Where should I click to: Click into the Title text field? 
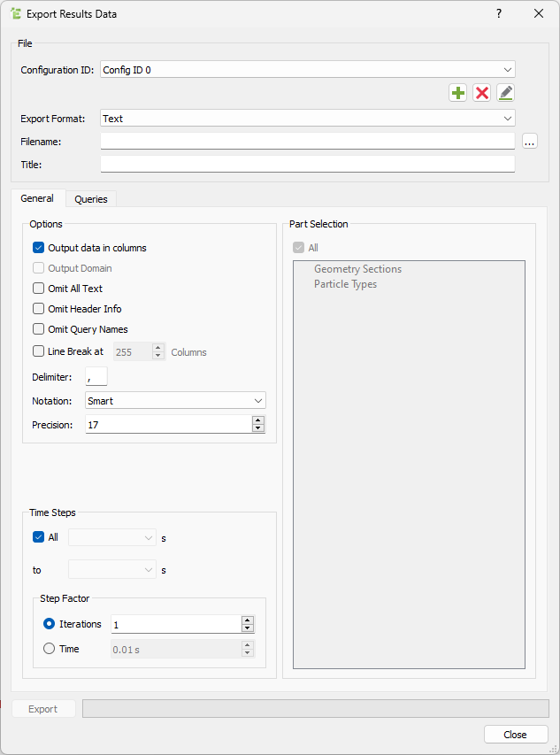pyautogui.click(x=307, y=165)
